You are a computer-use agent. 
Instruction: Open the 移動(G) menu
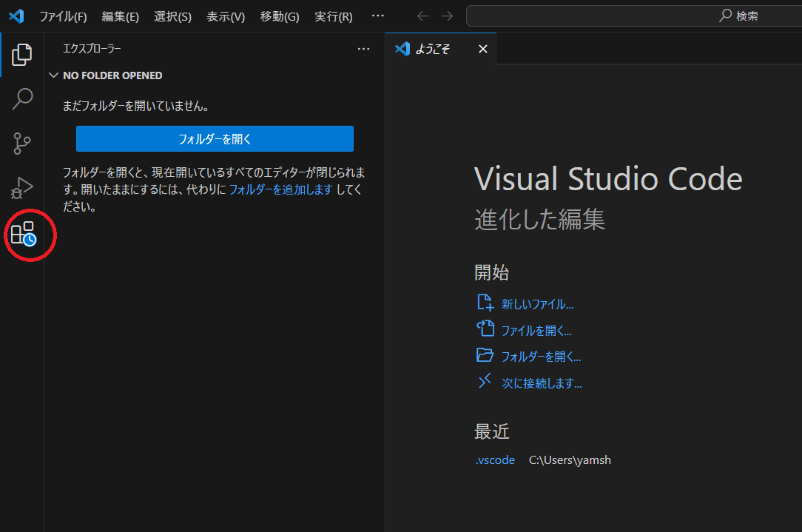[279, 16]
